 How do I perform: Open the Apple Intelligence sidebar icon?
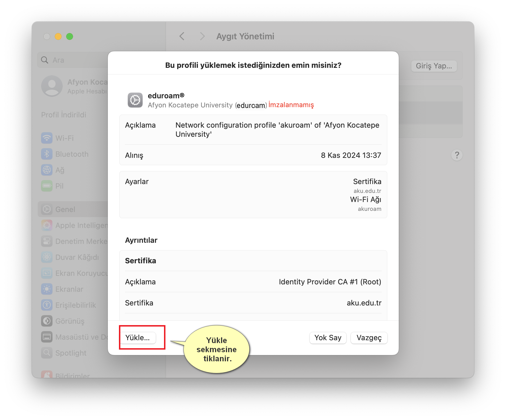pyautogui.click(x=47, y=225)
